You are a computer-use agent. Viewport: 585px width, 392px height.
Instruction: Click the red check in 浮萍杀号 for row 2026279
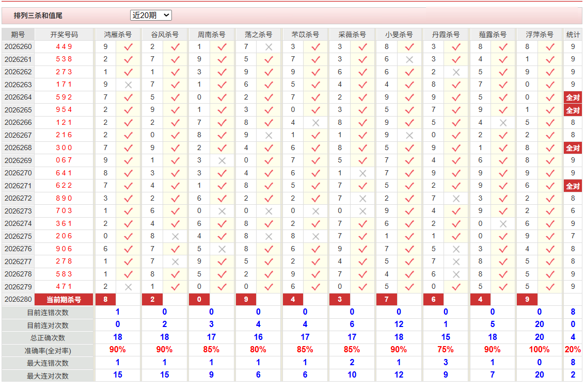click(x=550, y=287)
